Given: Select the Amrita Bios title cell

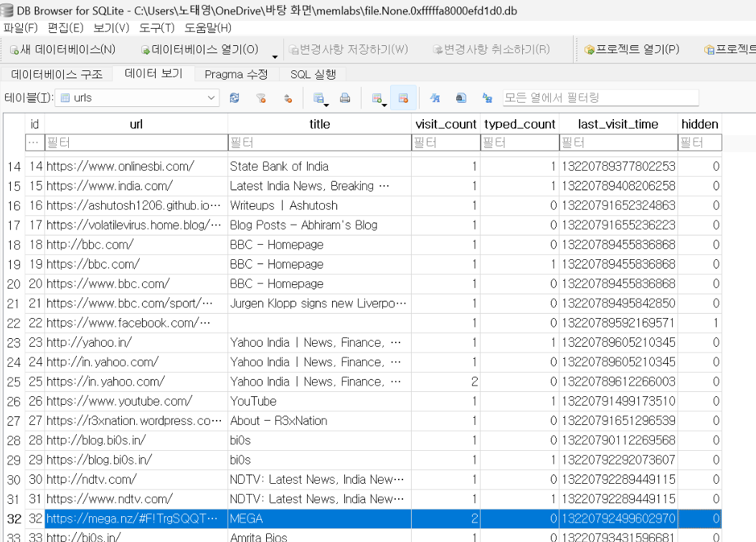Looking at the screenshot, I should (x=320, y=536).
